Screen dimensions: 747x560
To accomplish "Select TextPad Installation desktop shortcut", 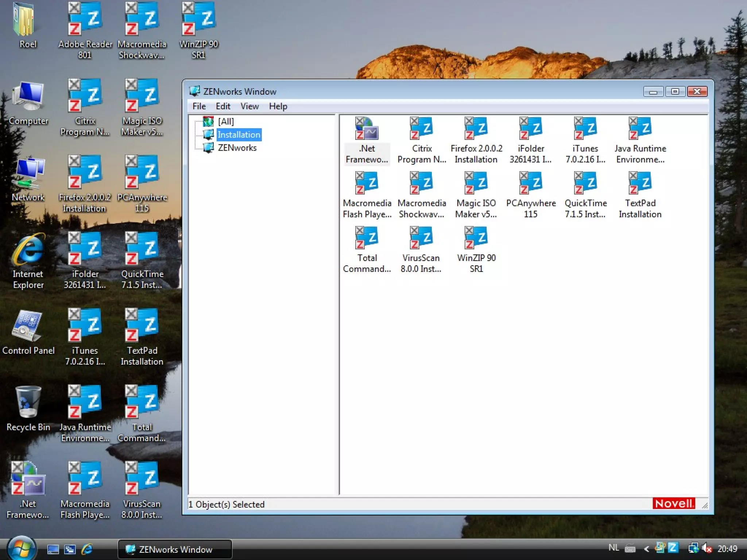I will [x=142, y=337].
